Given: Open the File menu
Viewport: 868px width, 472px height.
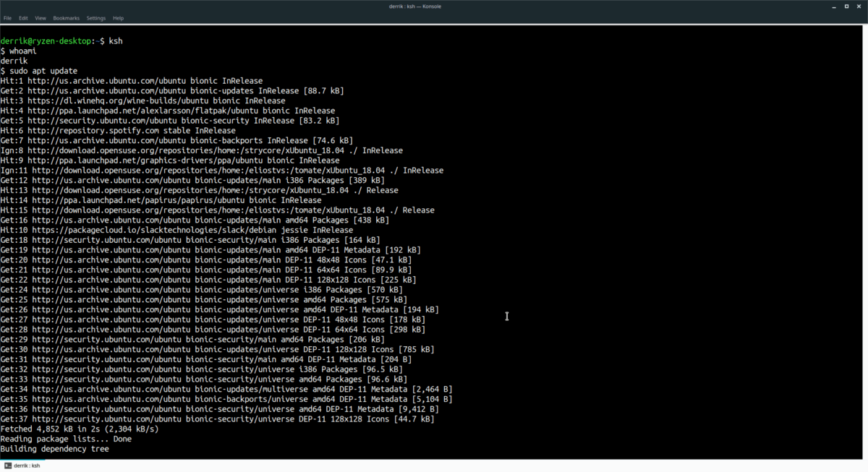Looking at the screenshot, I should [8, 18].
